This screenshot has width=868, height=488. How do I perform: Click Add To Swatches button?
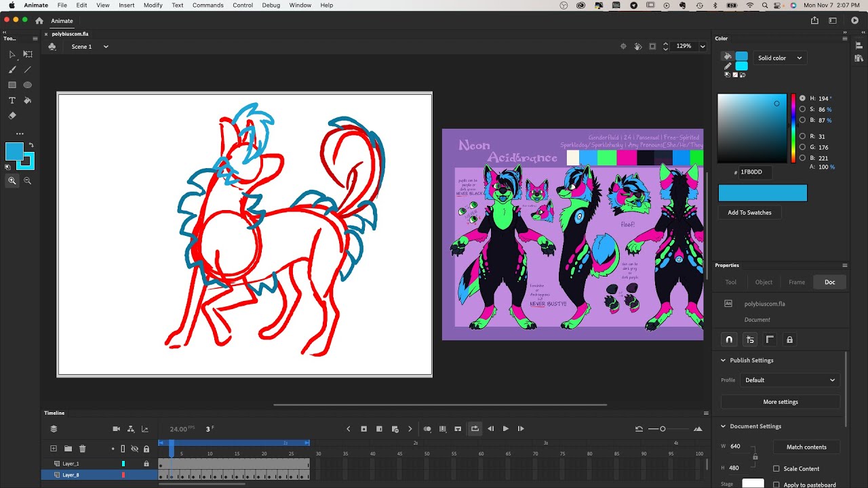click(x=749, y=213)
